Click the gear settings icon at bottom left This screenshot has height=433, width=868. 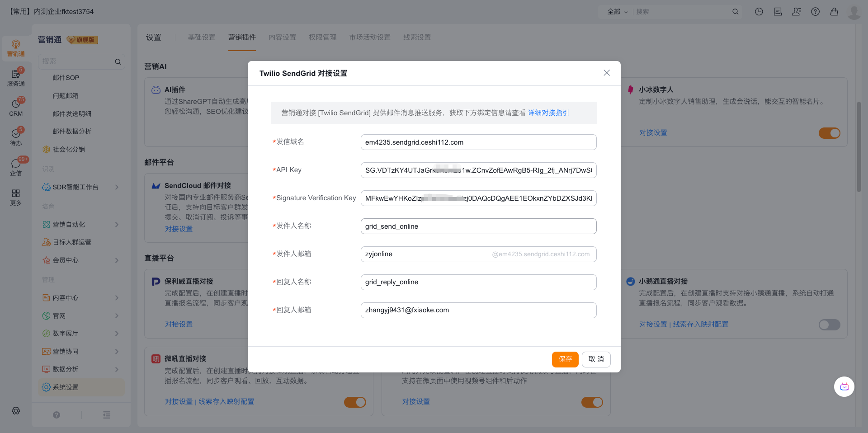(16, 410)
